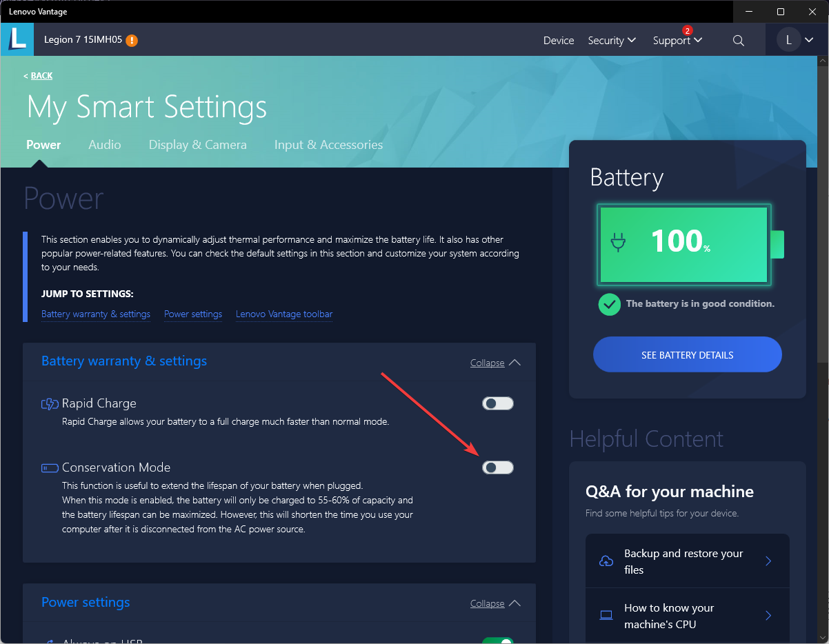The width and height of the screenshot is (829, 644).
Task: Expand the Support dropdown menu
Action: coord(677,41)
